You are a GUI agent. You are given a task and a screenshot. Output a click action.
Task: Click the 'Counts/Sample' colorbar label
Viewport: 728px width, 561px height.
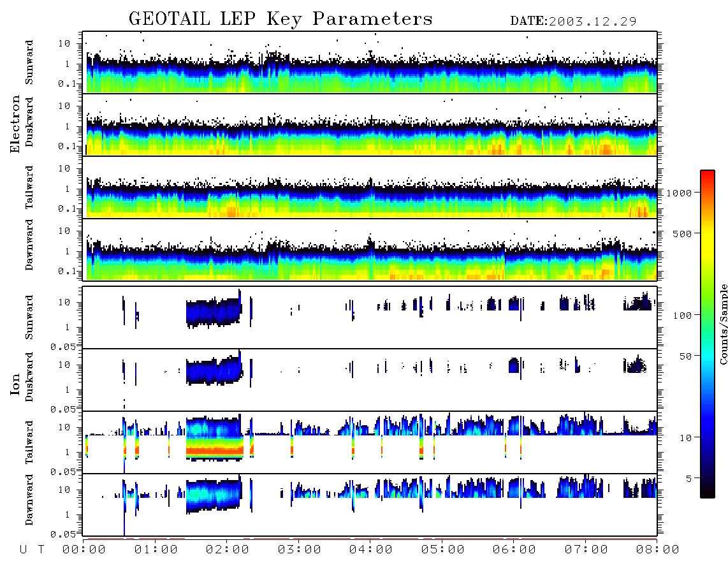[723, 324]
